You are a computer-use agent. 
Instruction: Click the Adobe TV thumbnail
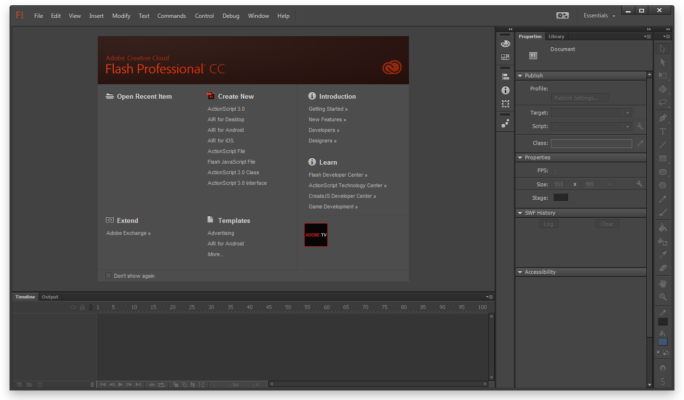coord(316,234)
